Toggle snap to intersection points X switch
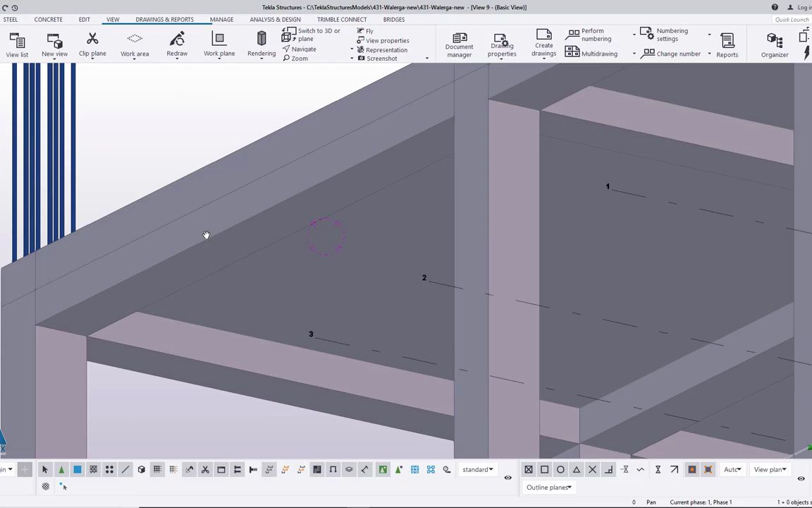The height and width of the screenshot is (508, 812). pos(592,470)
